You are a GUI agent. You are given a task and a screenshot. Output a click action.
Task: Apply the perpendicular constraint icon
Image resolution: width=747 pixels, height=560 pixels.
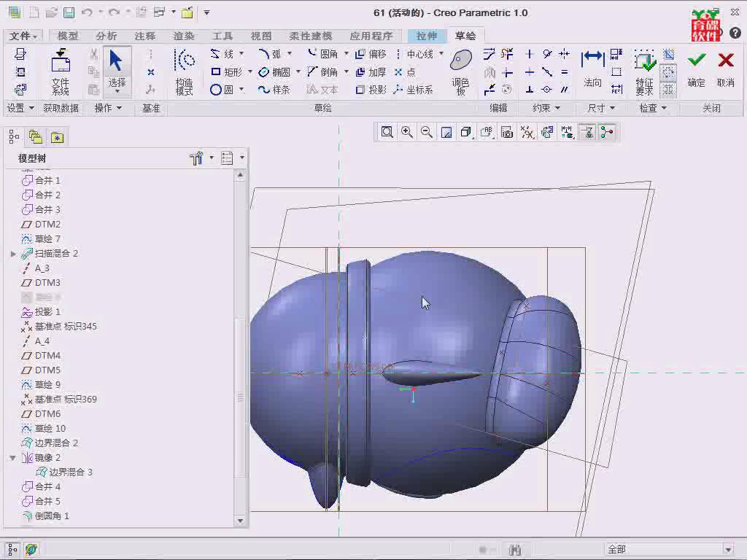click(x=530, y=90)
